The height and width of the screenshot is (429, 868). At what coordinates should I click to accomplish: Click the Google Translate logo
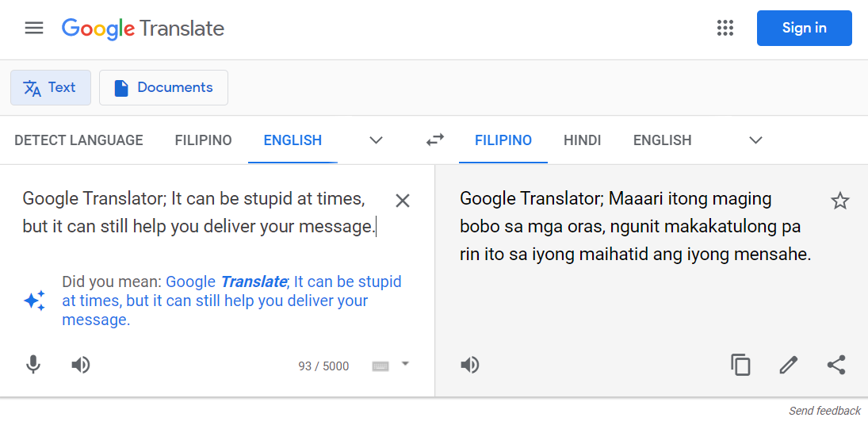click(143, 29)
